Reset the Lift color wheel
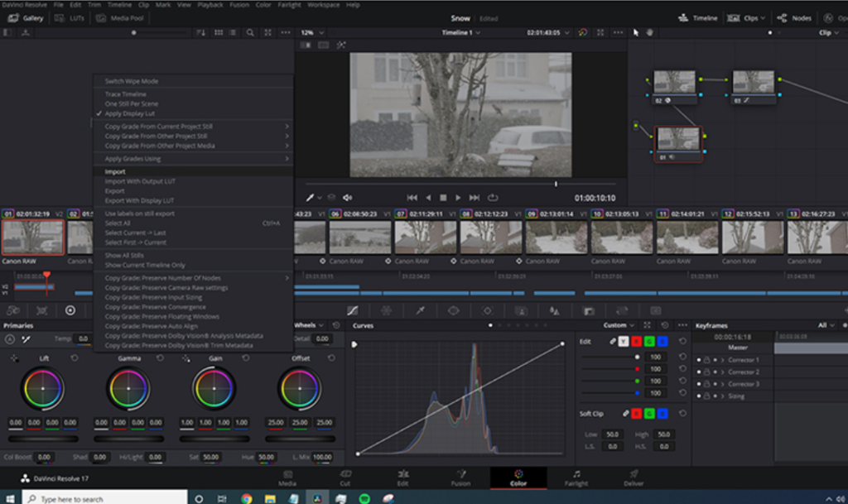This screenshot has height=504, width=848. pos(75,358)
